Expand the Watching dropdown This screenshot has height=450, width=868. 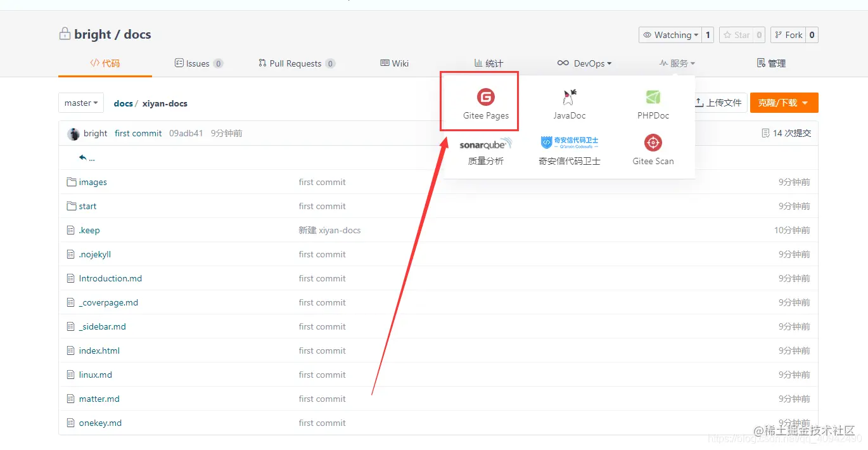(x=670, y=35)
